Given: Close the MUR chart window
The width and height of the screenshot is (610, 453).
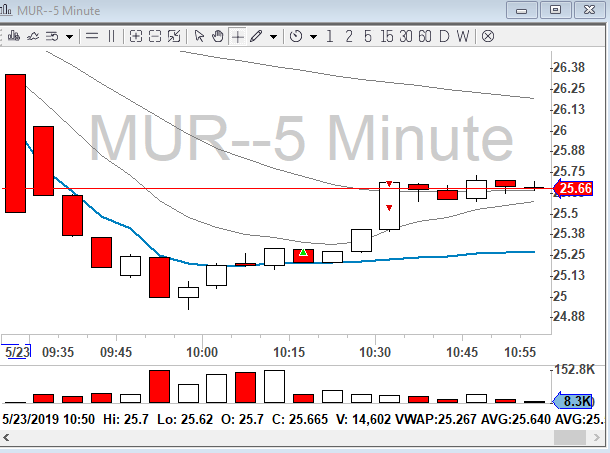Looking at the screenshot, I should pos(589,10).
